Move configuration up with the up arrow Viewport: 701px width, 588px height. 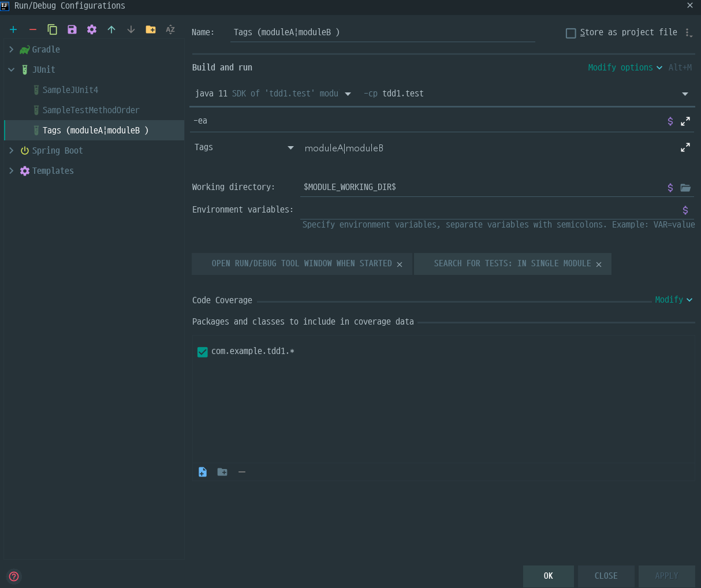[x=111, y=29]
